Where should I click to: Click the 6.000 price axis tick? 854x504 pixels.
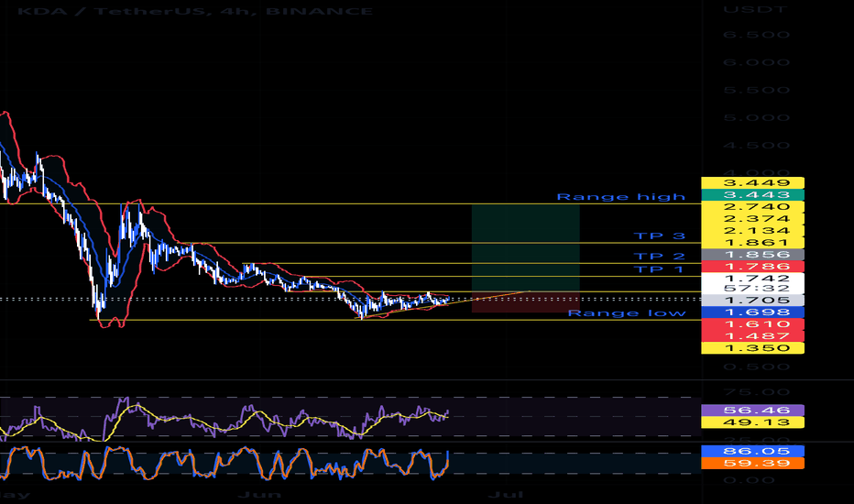[757, 62]
